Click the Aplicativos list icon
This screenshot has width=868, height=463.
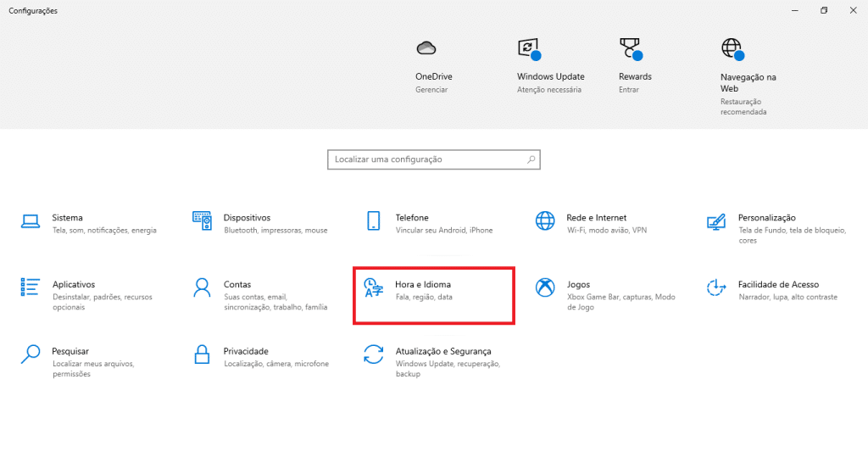coord(31,287)
